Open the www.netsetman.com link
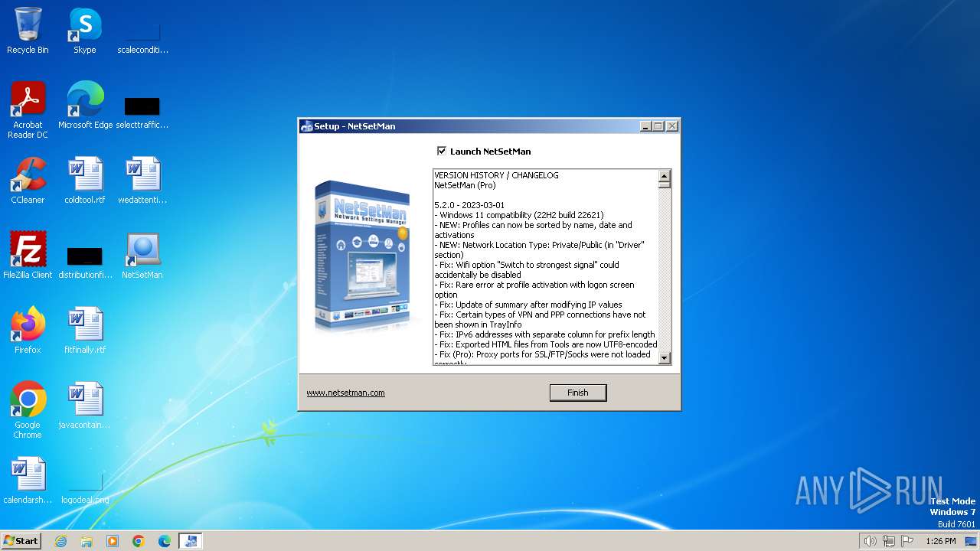 tap(345, 393)
